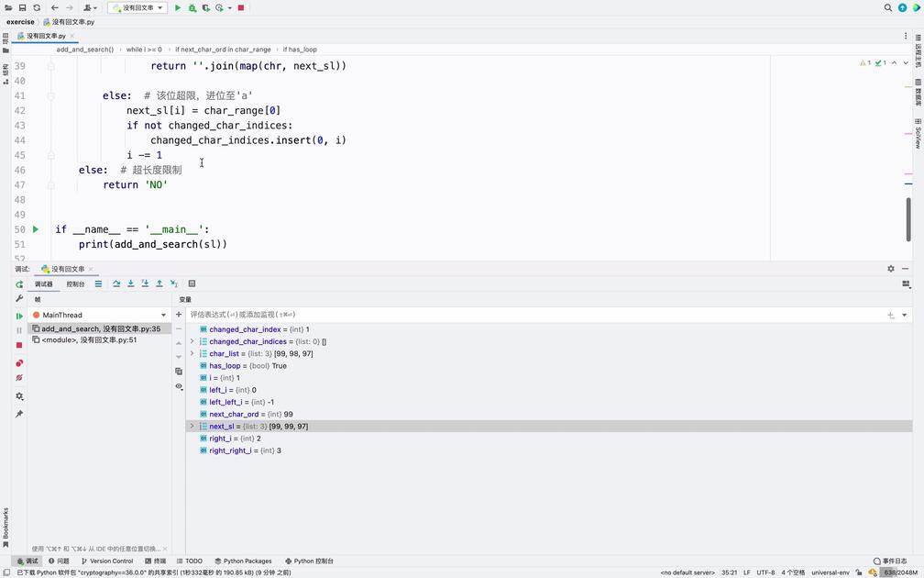Open the editor tabs more-options menu

click(906, 36)
